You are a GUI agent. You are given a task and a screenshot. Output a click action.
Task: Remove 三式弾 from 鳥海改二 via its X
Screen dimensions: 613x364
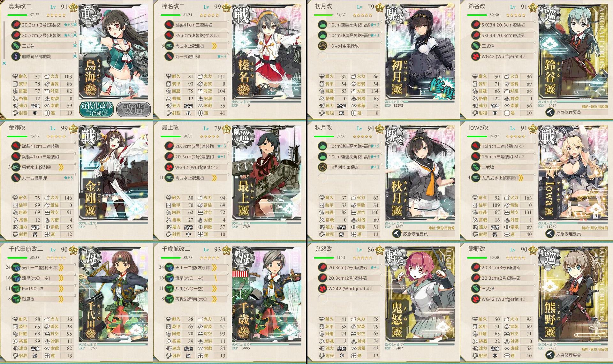pos(75,46)
